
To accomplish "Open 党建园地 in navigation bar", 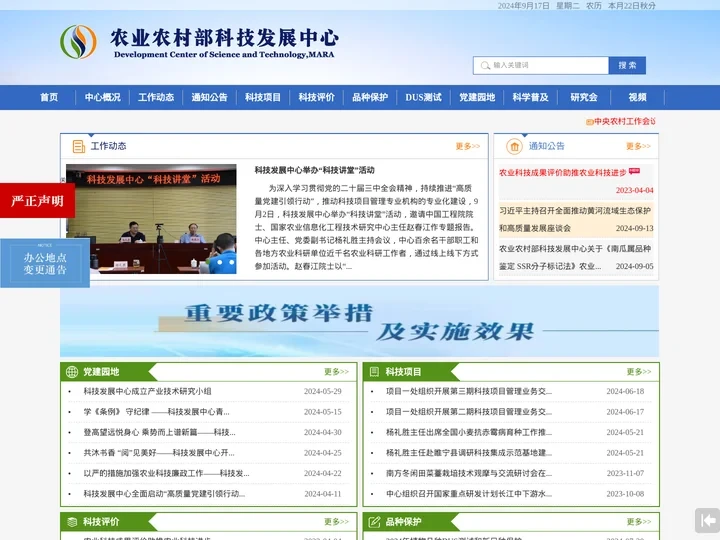I will coord(477,97).
